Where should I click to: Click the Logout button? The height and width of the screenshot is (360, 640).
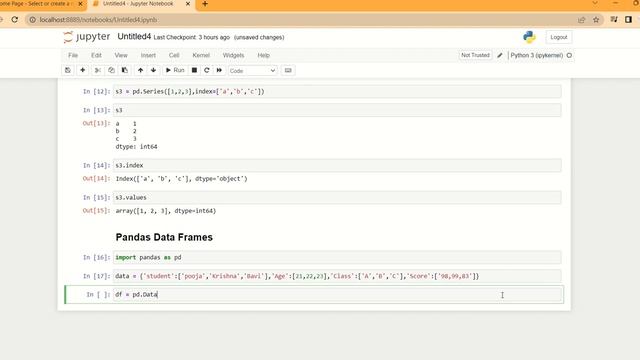tap(558, 37)
